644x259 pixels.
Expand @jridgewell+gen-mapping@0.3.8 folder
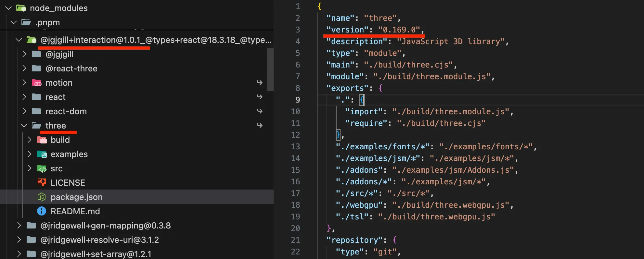coord(19,226)
